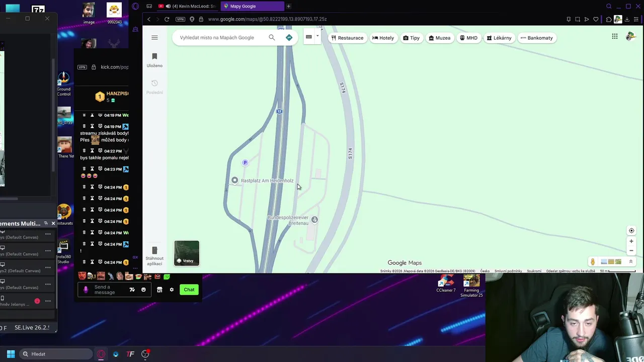Image resolution: width=644 pixels, height=362 pixels.
Task: Open three-dot options for ys2 Default Canvas row
Action: coord(48,267)
